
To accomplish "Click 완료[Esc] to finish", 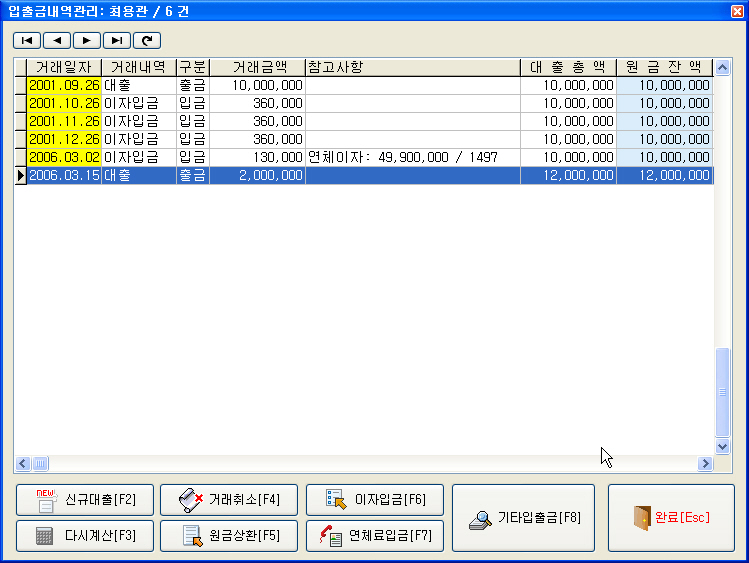I will pos(671,518).
